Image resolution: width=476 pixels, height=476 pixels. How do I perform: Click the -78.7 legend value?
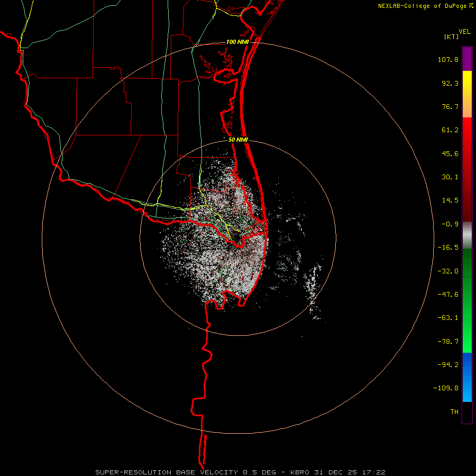(x=448, y=342)
